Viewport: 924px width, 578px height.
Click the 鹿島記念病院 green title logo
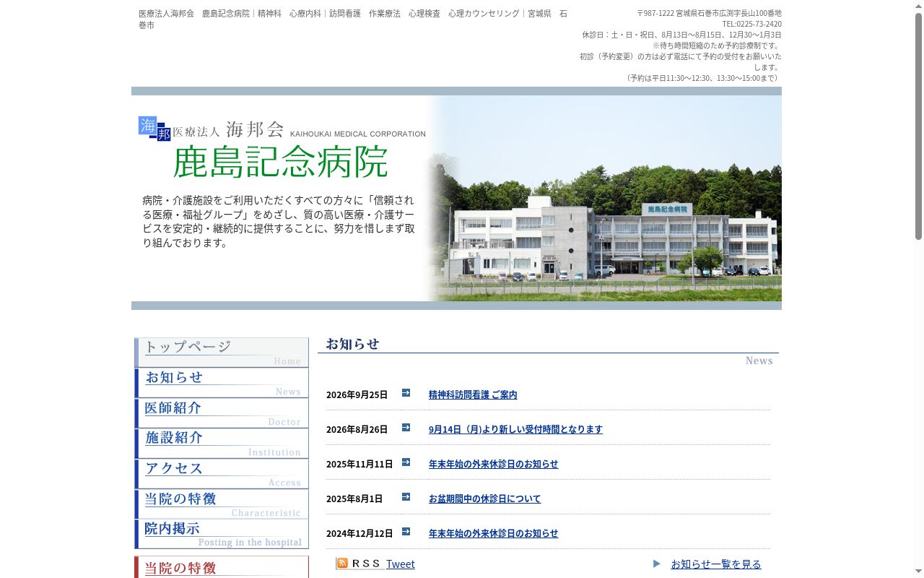pos(281,162)
